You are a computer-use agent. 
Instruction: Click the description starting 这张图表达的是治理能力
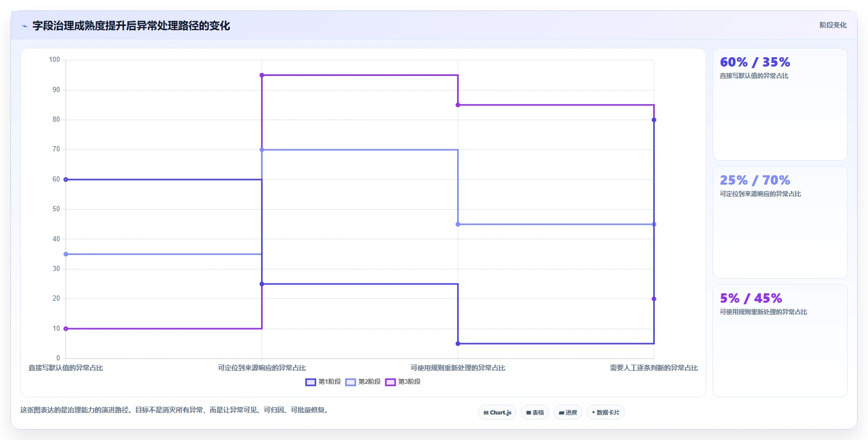(175, 410)
